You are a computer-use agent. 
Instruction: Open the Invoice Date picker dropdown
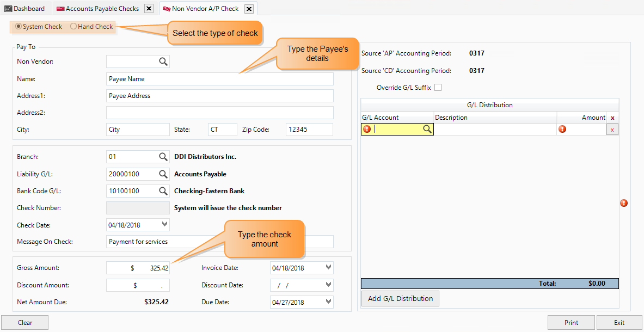328,267
